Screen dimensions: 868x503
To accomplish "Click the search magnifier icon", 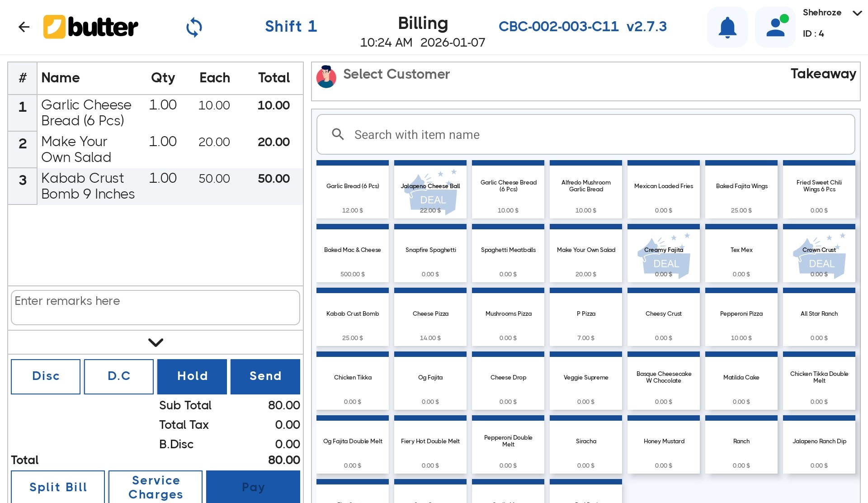I will pos(338,134).
